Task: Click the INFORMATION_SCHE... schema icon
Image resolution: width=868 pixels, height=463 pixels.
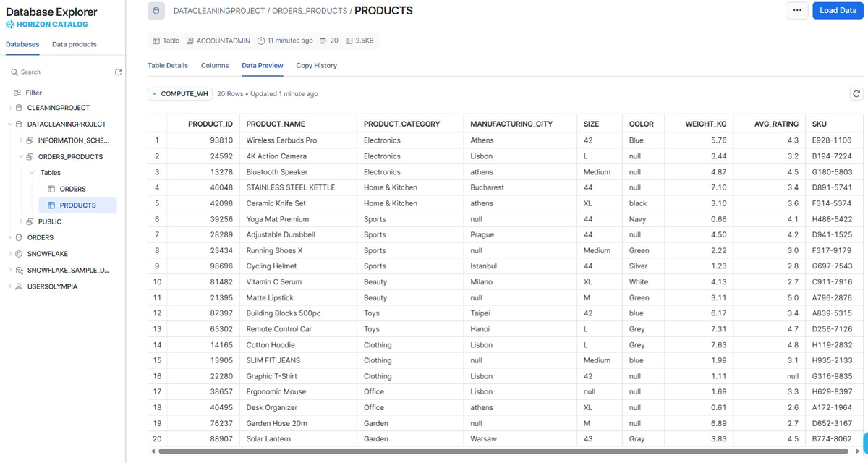Action: pos(30,140)
